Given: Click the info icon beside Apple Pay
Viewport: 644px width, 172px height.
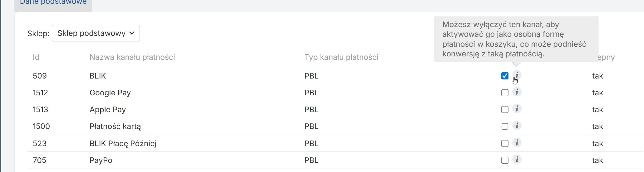Looking at the screenshot, I should click(x=517, y=109).
